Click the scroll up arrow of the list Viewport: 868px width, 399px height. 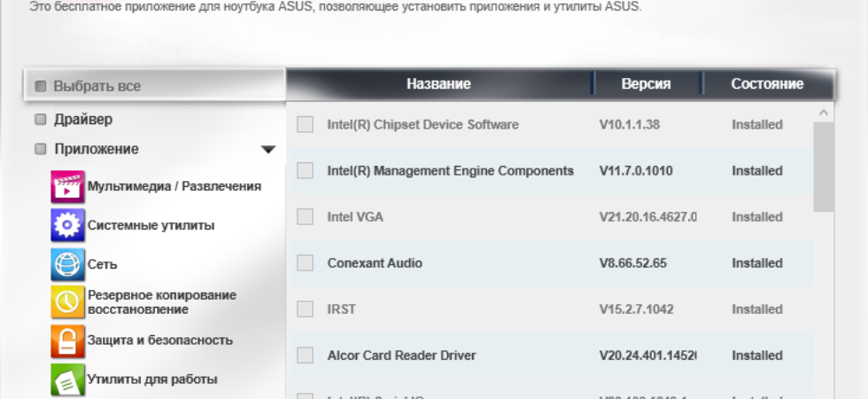(x=824, y=113)
